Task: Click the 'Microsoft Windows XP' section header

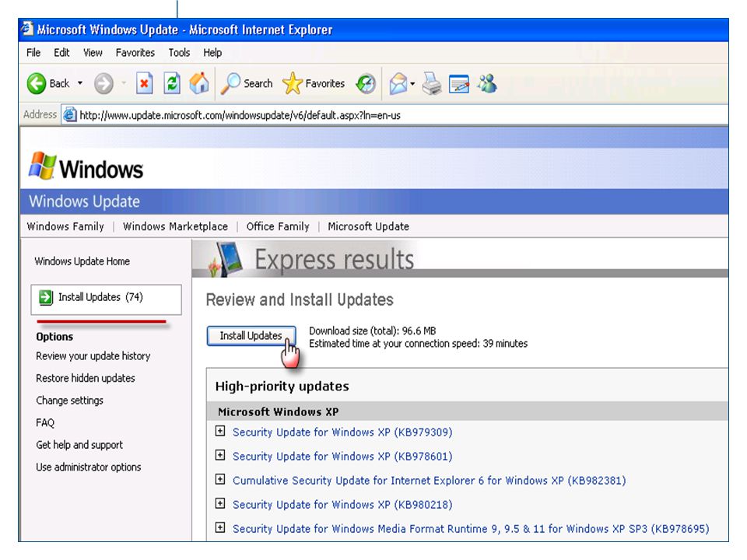Action: tap(279, 411)
